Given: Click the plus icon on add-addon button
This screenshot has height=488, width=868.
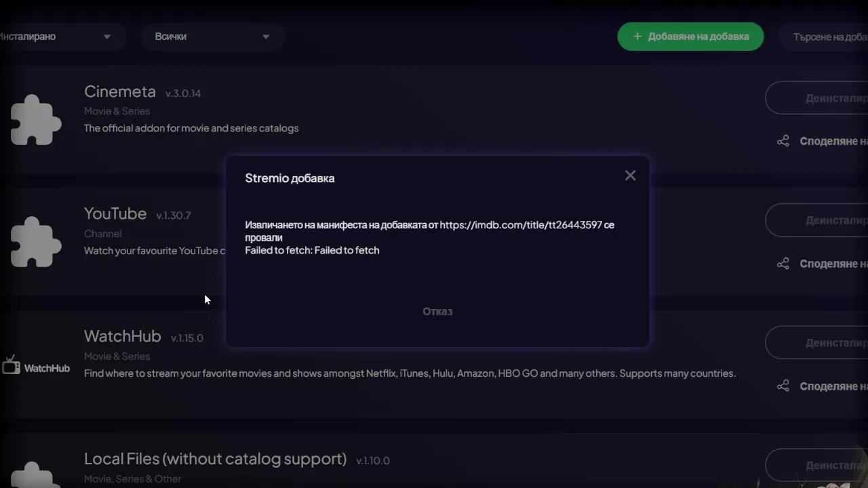Looking at the screenshot, I should pyautogui.click(x=637, y=37).
